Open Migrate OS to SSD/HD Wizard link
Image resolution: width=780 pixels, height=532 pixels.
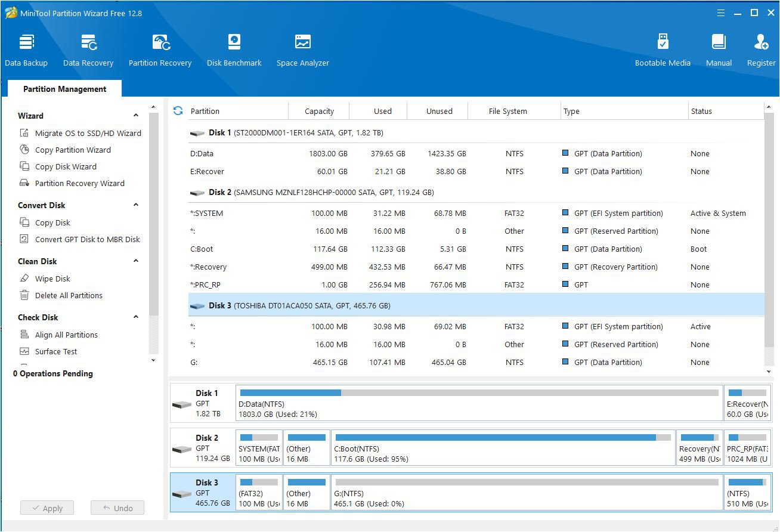(88, 133)
